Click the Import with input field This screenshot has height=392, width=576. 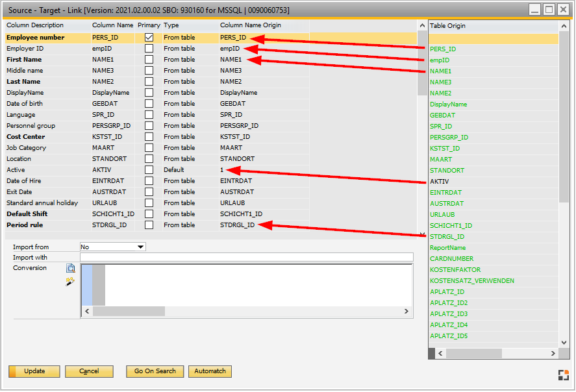(x=246, y=258)
